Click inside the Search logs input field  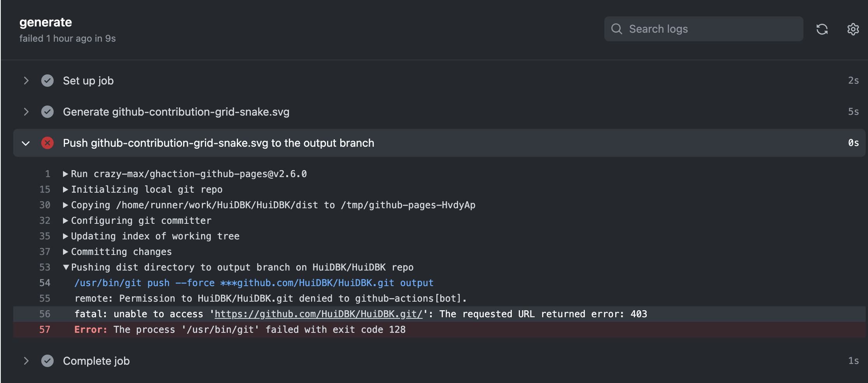coord(700,29)
